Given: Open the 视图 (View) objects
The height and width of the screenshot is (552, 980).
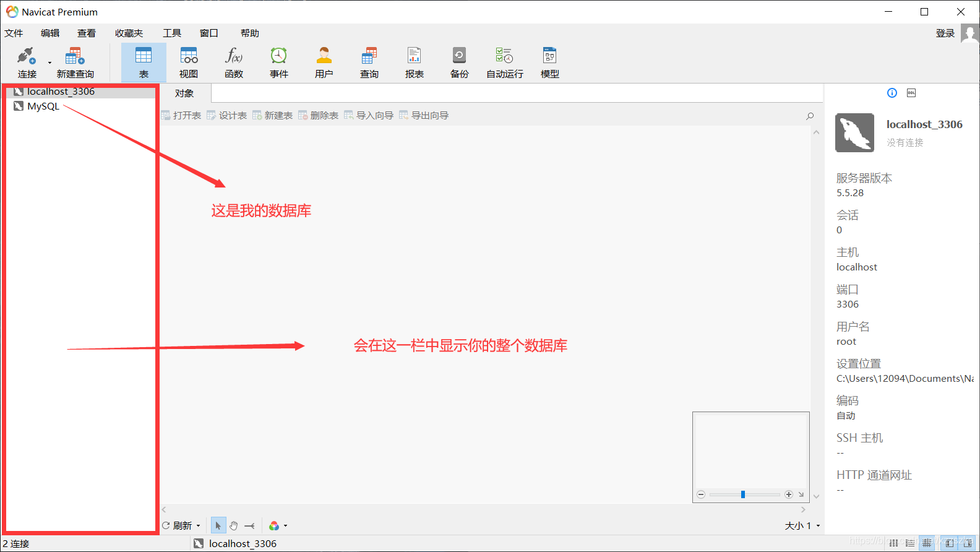Looking at the screenshot, I should click(189, 63).
